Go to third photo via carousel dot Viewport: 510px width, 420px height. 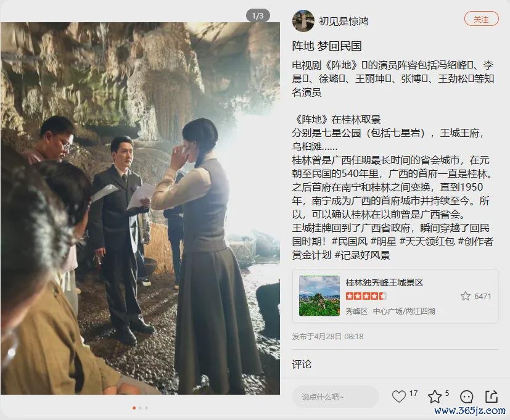pyautogui.click(x=146, y=408)
